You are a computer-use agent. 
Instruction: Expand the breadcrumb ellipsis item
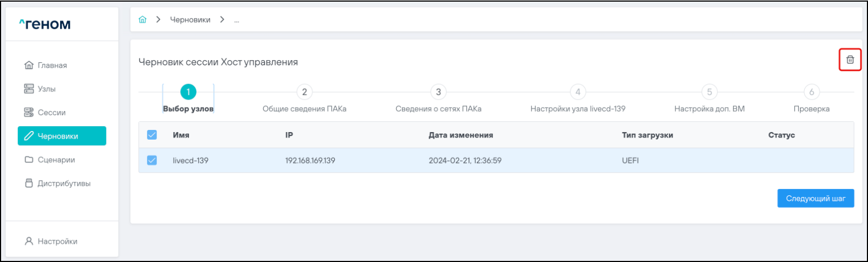236,20
